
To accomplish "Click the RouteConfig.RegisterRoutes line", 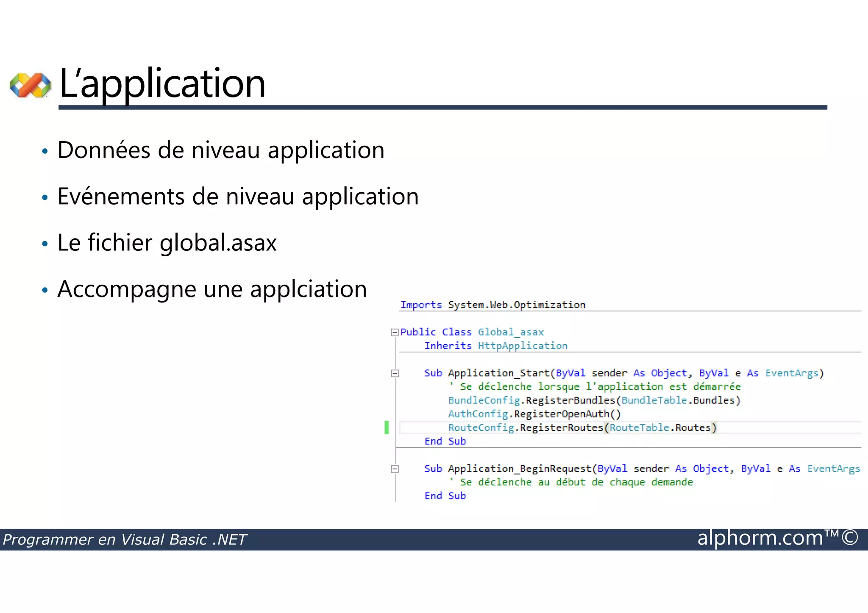I will pos(582,428).
